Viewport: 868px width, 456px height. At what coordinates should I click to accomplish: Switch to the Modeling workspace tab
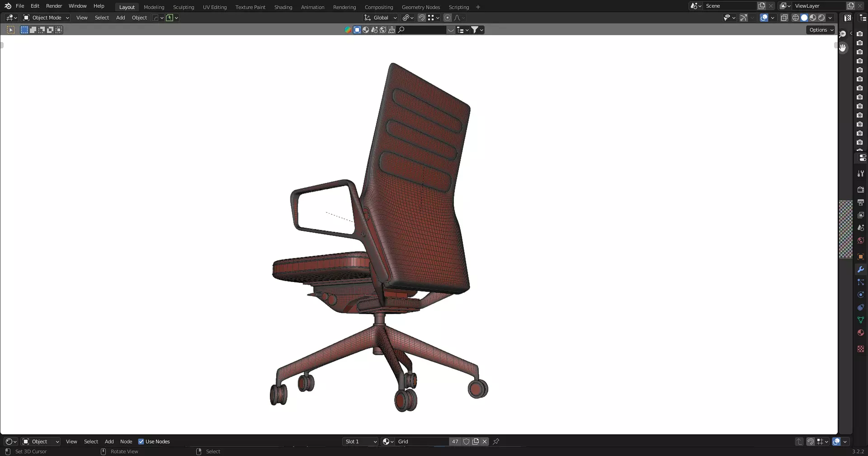[x=154, y=7]
